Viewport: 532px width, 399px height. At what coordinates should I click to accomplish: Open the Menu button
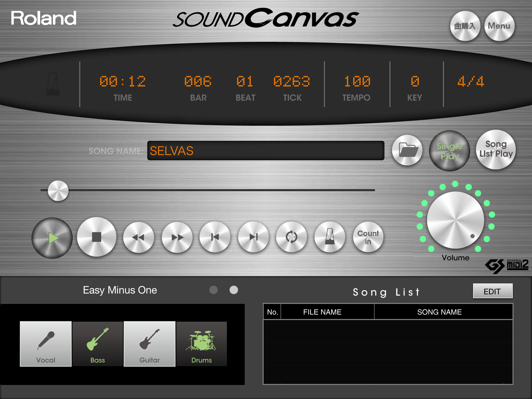click(x=499, y=26)
